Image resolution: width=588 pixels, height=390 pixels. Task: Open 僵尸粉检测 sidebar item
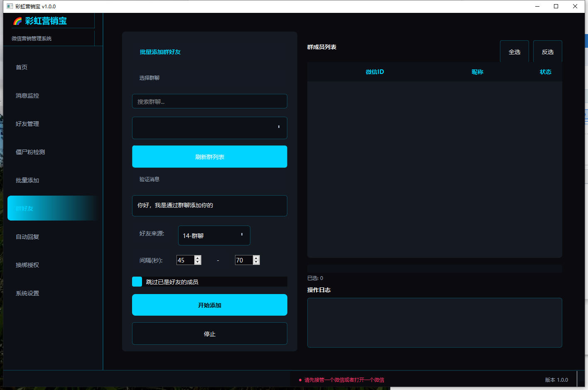point(30,152)
